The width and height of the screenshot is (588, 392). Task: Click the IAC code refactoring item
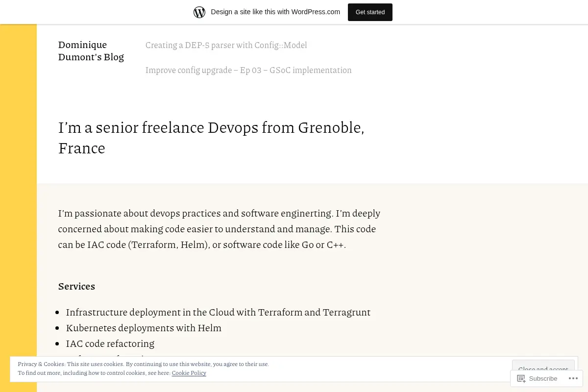[x=110, y=343]
